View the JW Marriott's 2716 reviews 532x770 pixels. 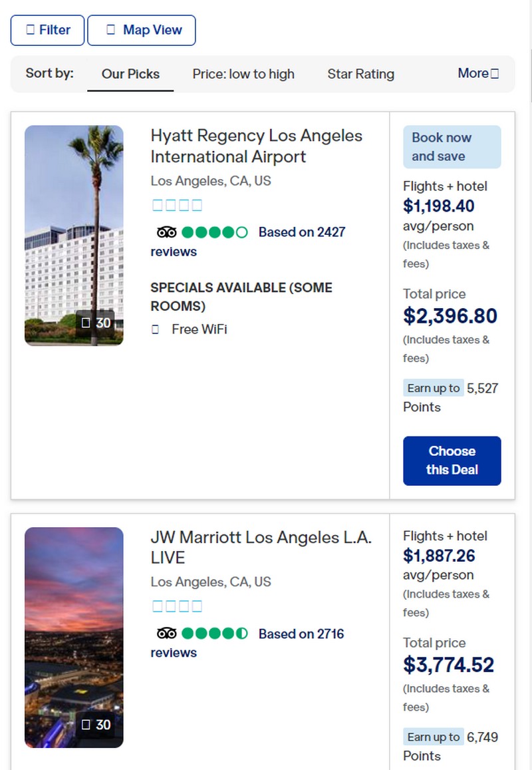[247, 644]
